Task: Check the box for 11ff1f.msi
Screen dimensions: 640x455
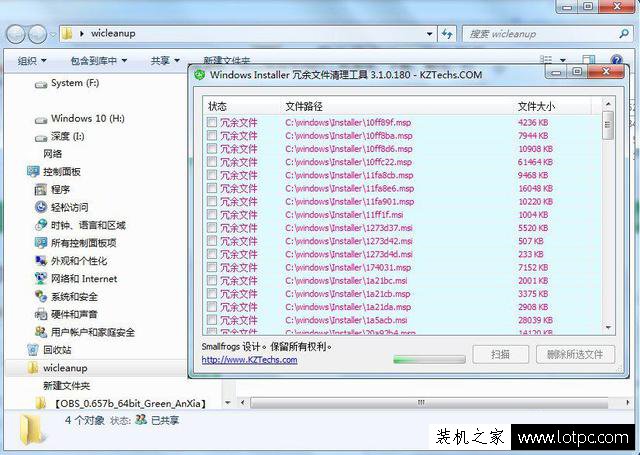Action: tap(211, 214)
